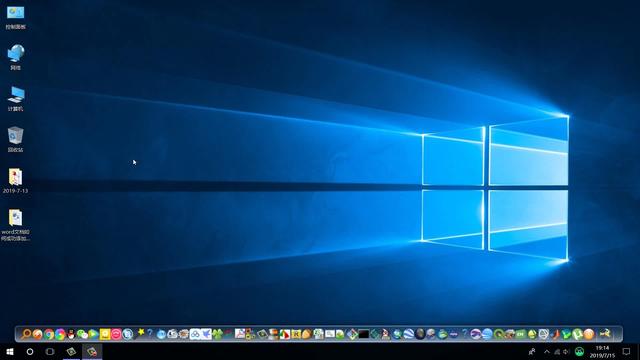Open Cortana search circle on taskbar

[x=30, y=351]
